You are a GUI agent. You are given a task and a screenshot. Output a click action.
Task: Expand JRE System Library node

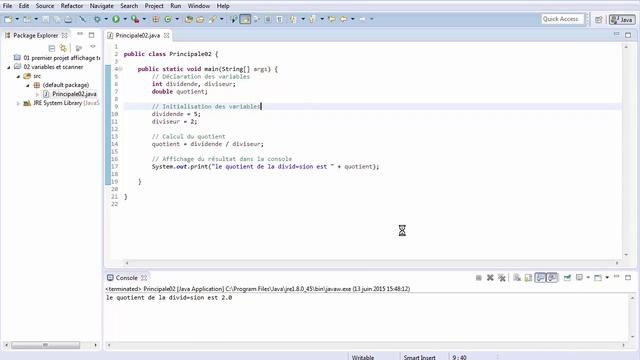click(18, 103)
